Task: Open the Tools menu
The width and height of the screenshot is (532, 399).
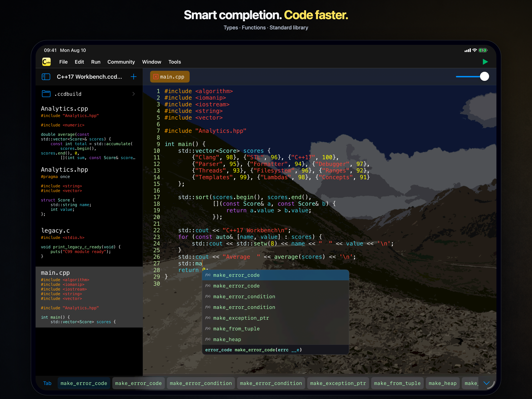Action: (x=175, y=62)
